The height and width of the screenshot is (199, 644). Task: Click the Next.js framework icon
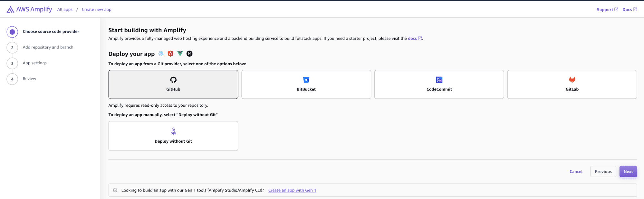189,54
